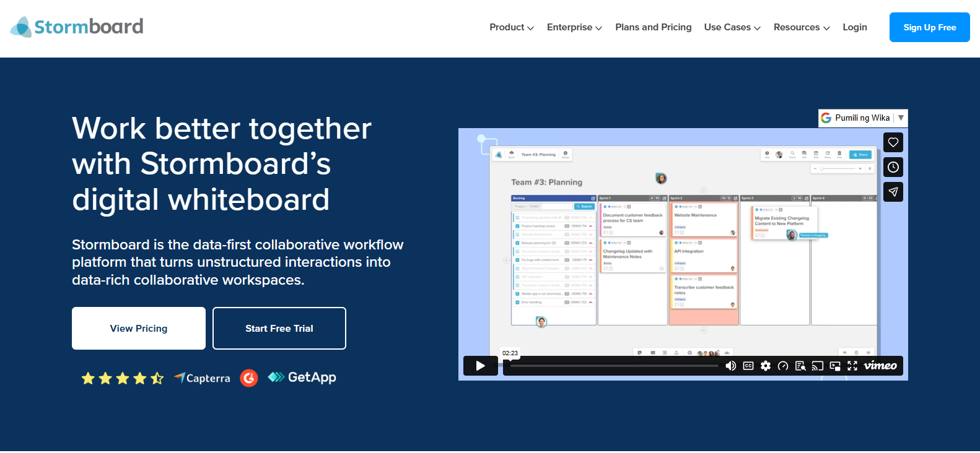Mute the video volume
The width and height of the screenshot is (980, 453).
(x=731, y=366)
